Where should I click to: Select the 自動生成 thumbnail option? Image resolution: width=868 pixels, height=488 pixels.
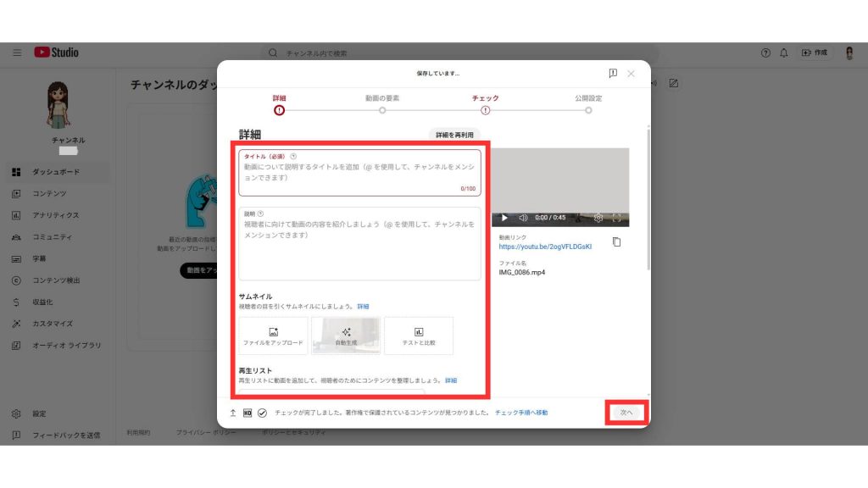[346, 335]
